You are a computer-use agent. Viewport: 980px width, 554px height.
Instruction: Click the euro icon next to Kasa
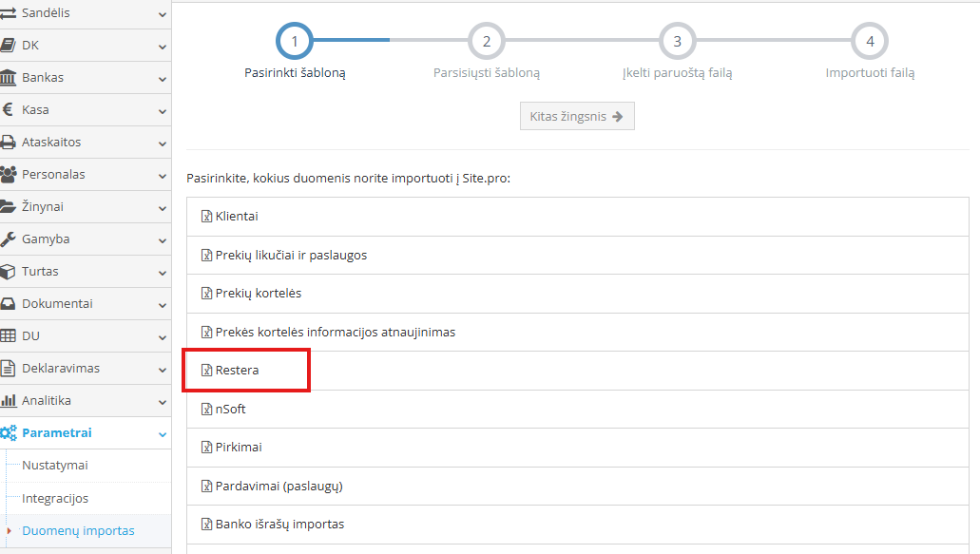[x=8, y=110]
